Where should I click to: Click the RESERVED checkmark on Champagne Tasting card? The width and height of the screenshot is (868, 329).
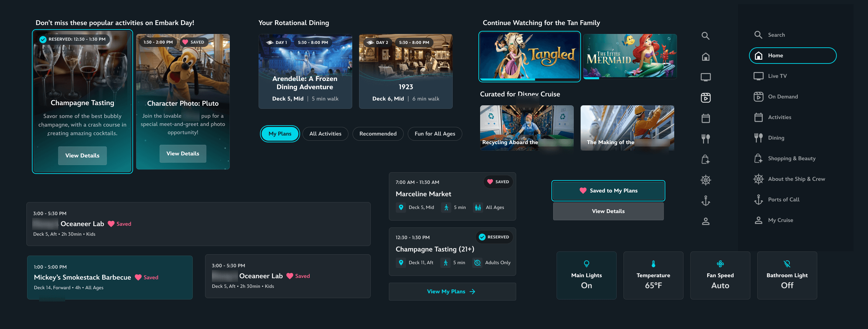click(43, 39)
